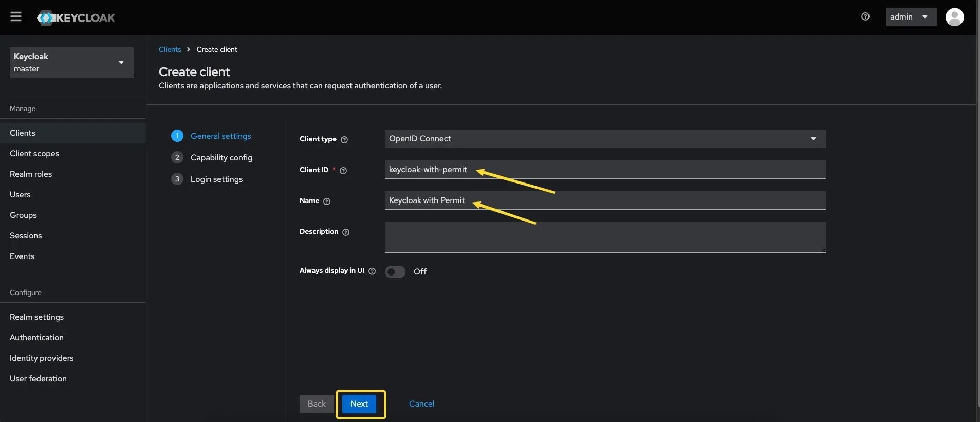The height and width of the screenshot is (422, 980).
Task: Click the Clients breadcrumb link
Action: (170, 50)
